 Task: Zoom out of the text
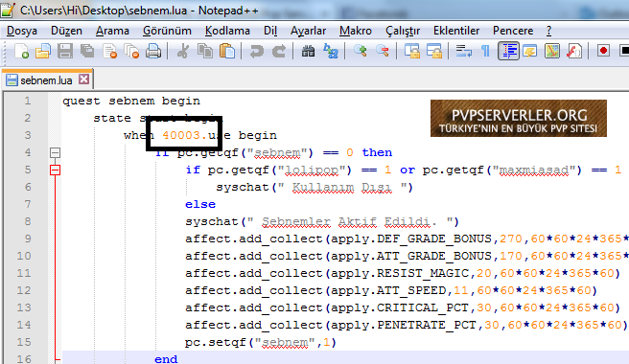(383, 51)
